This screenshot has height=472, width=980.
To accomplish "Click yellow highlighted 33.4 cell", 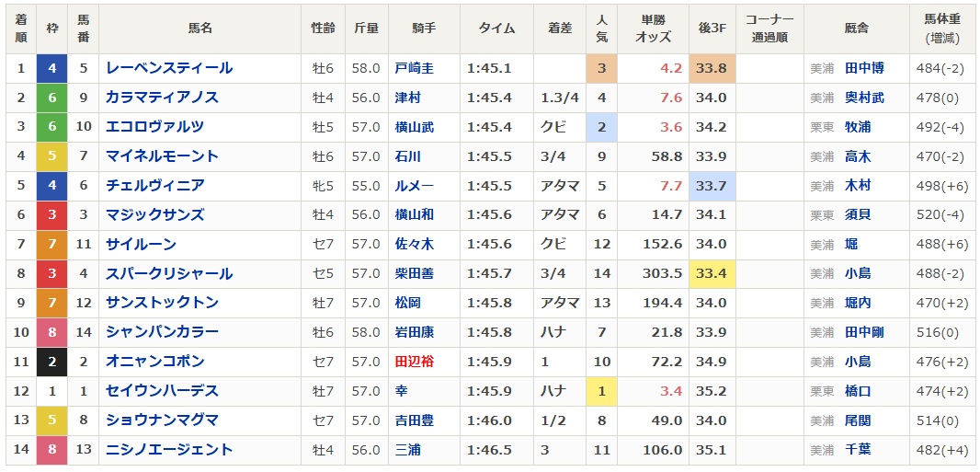I will pyautogui.click(x=712, y=274).
